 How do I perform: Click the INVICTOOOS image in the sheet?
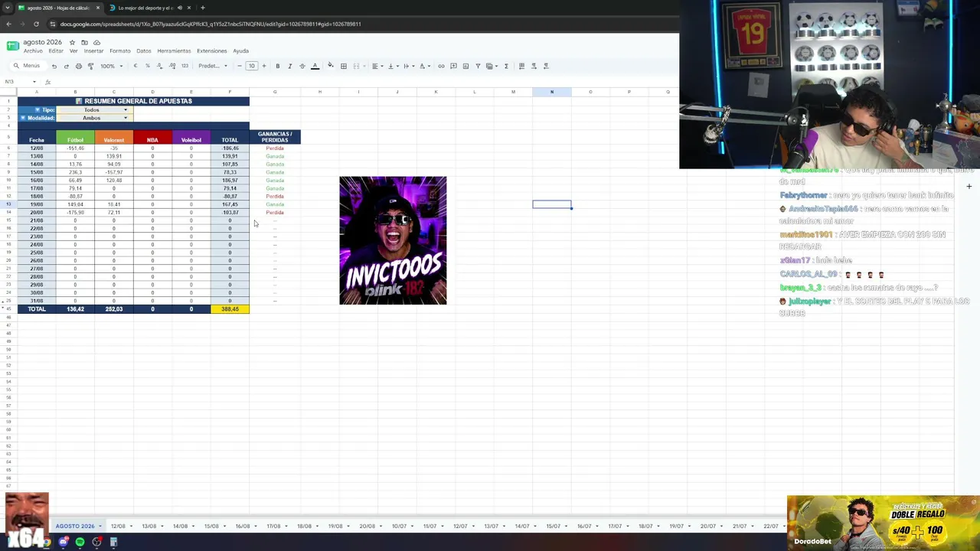pyautogui.click(x=393, y=240)
